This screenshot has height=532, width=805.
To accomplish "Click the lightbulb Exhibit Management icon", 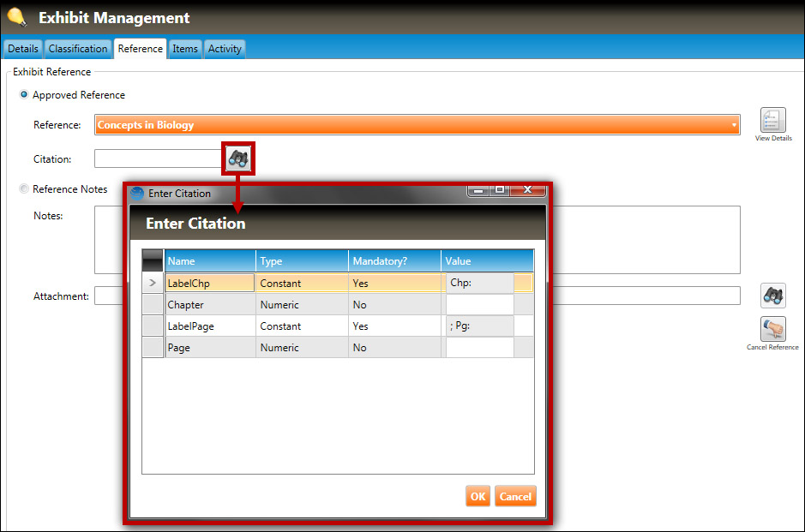I will tap(16, 17).
